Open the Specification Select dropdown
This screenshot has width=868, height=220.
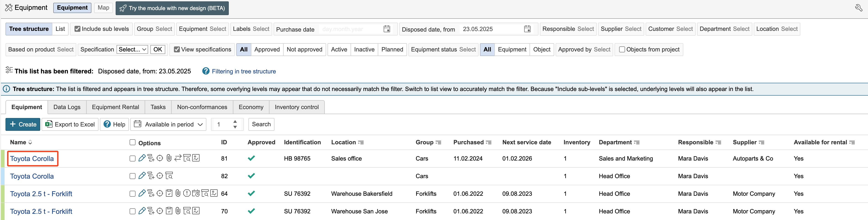coord(132,50)
